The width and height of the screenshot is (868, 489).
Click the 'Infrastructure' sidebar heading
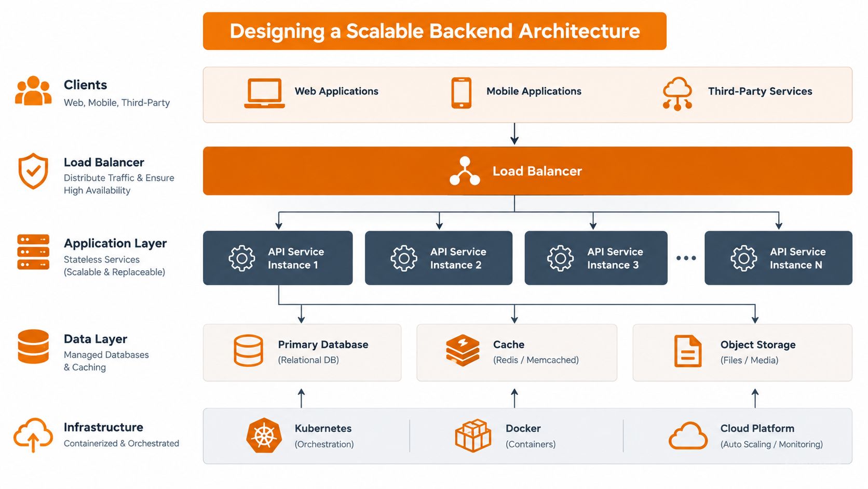(x=103, y=427)
